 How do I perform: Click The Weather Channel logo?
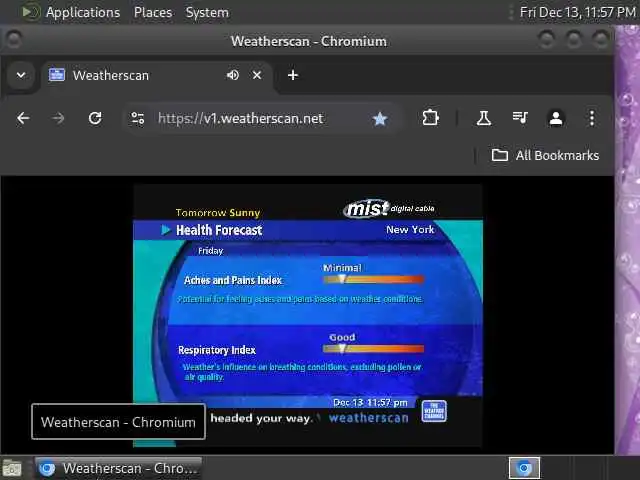point(434,411)
